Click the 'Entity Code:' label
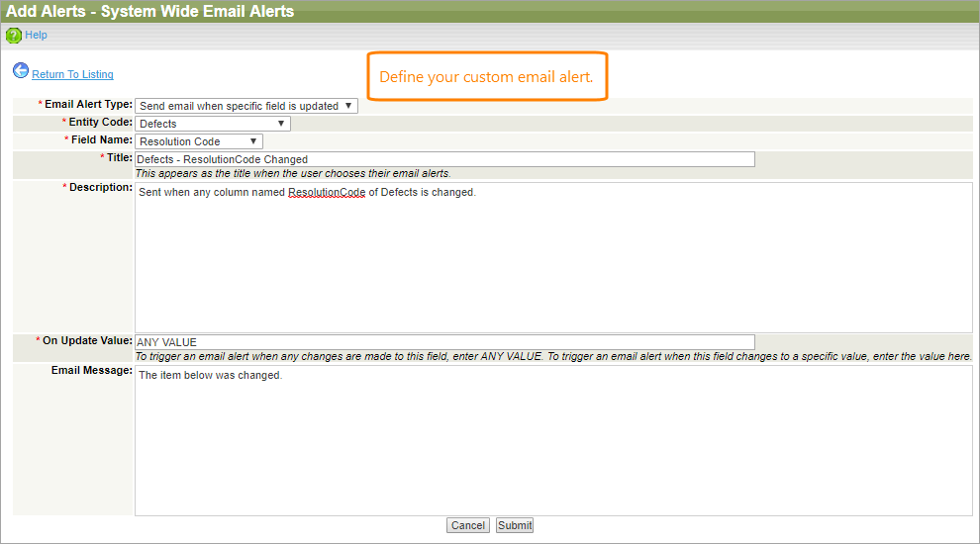 [100, 122]
